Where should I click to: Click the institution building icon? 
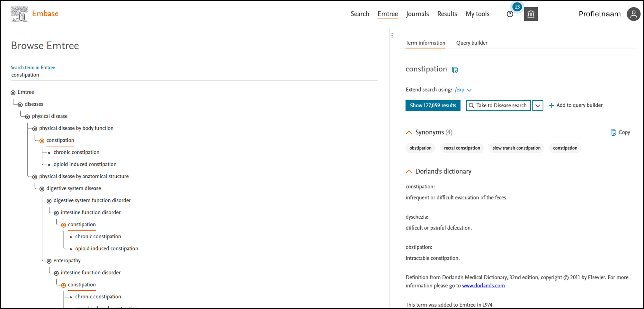[x=531, y=14]
